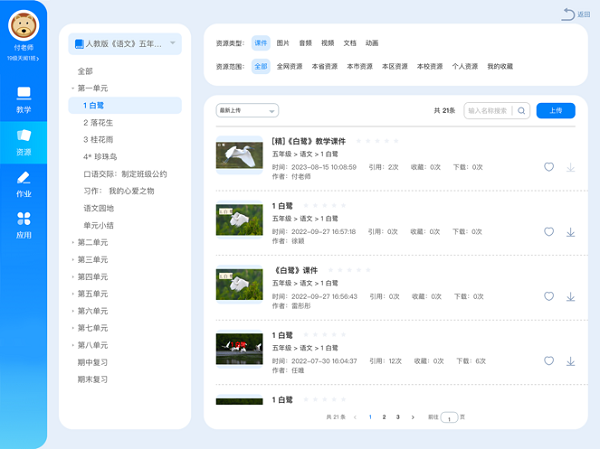Favorite the 【精】《白鹭》教学课件 heart icon
600x449 pixels.
point(549,167)
